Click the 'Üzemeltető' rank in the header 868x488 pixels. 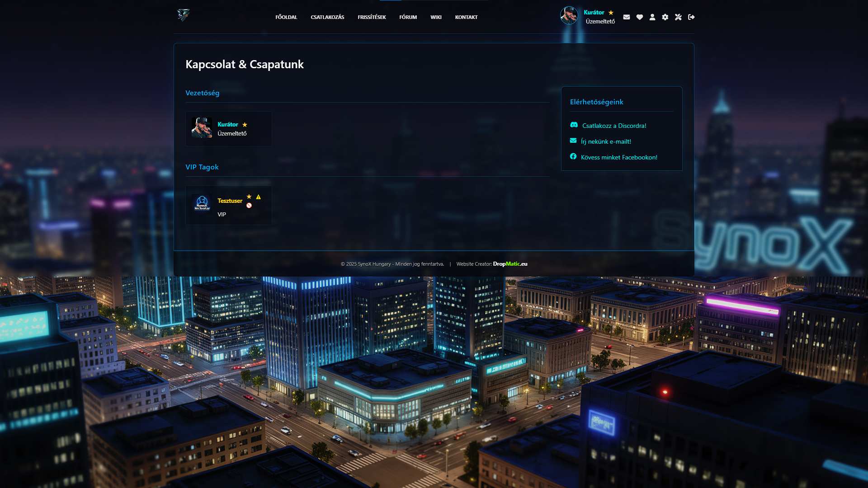(600, 22)
